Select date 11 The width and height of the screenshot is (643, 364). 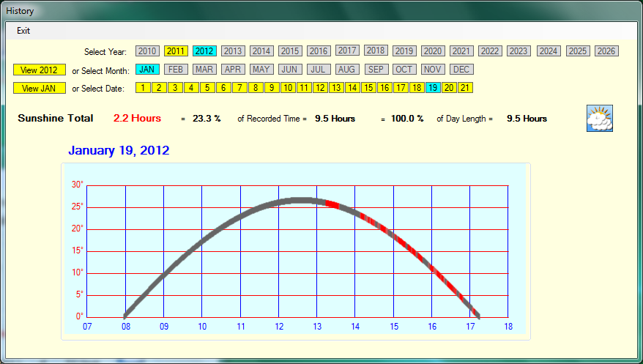tap(304, 88)
